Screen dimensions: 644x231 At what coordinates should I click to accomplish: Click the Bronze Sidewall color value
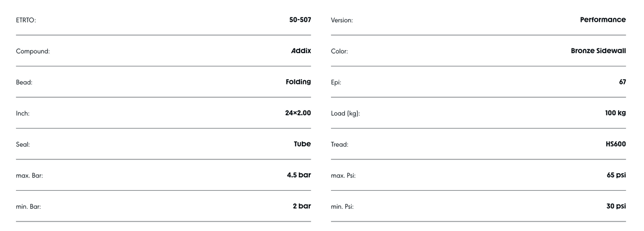pyautogui.click(x=598, y=51)
